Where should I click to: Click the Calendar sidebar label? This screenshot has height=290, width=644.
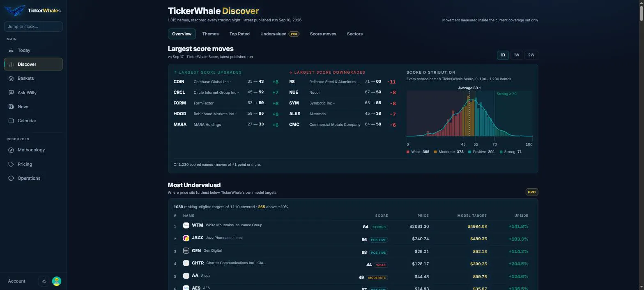27,121
